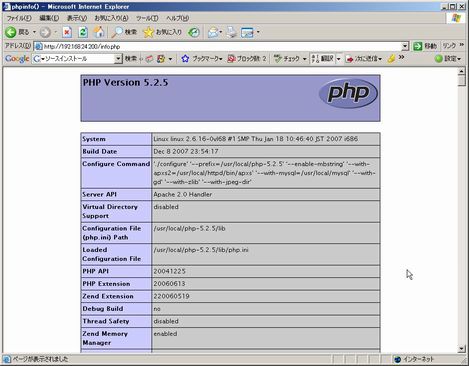
Task: Expand the spell check (チェック) dropdown arrow
Action: coord(304,59)
